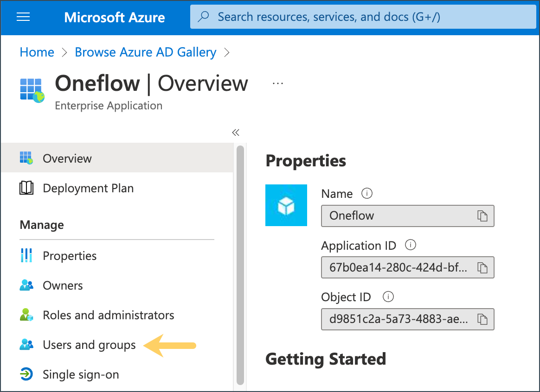Click the Owners people icon
The image size is (540, 392).
click(26, 285)
